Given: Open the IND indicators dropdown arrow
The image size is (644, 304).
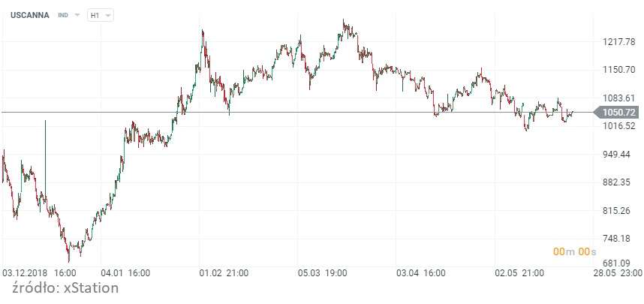Looking at the screenshot, I should coord(77,15).
